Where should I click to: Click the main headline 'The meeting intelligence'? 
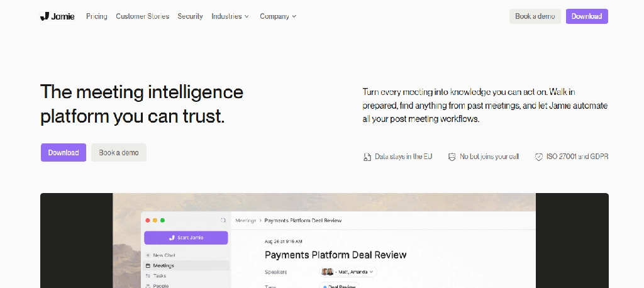(x=142, y=91)
